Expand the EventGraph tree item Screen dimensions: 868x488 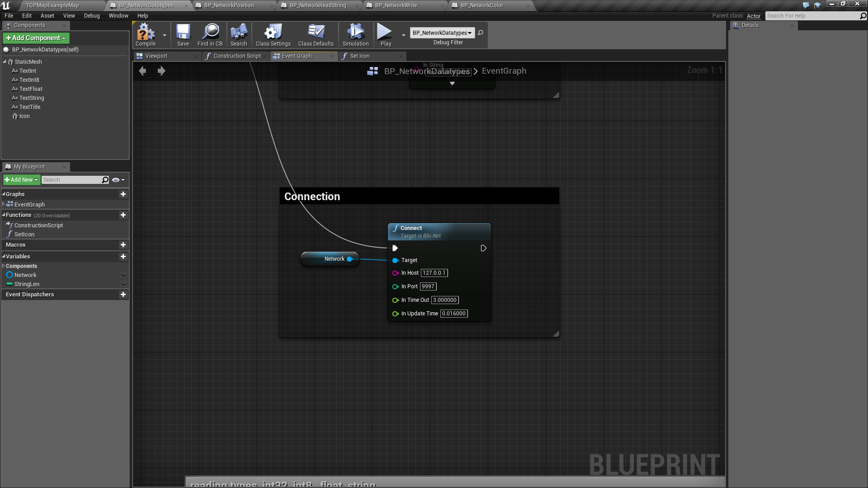[4, 204]
